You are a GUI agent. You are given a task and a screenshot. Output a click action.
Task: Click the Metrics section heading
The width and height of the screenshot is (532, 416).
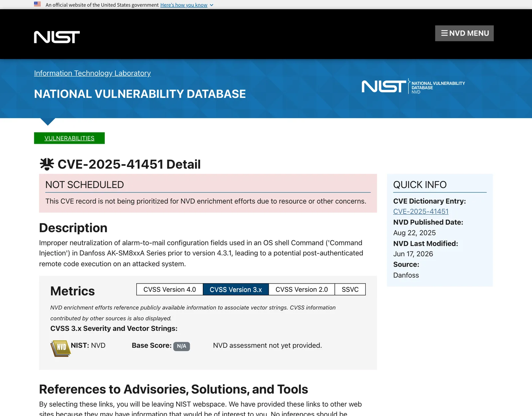72,291
